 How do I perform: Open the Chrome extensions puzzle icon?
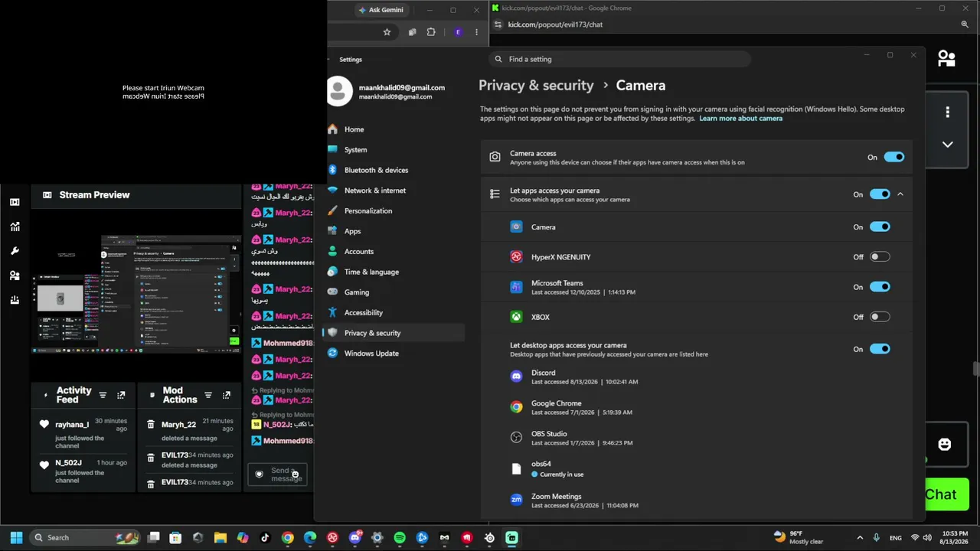click(x=431, y=32)
